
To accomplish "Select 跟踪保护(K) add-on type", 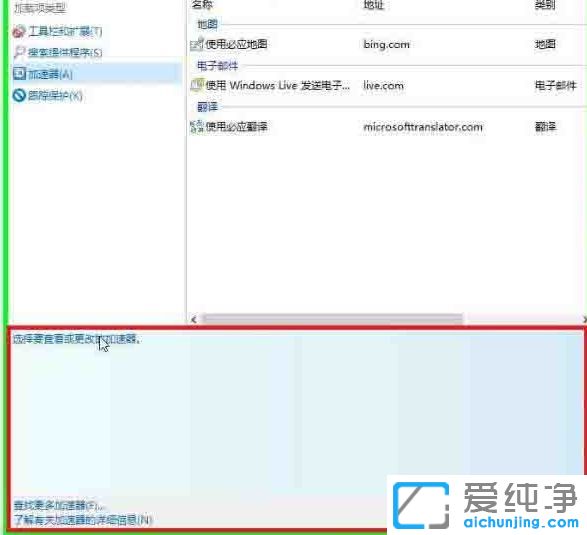I will click(55, 95).
